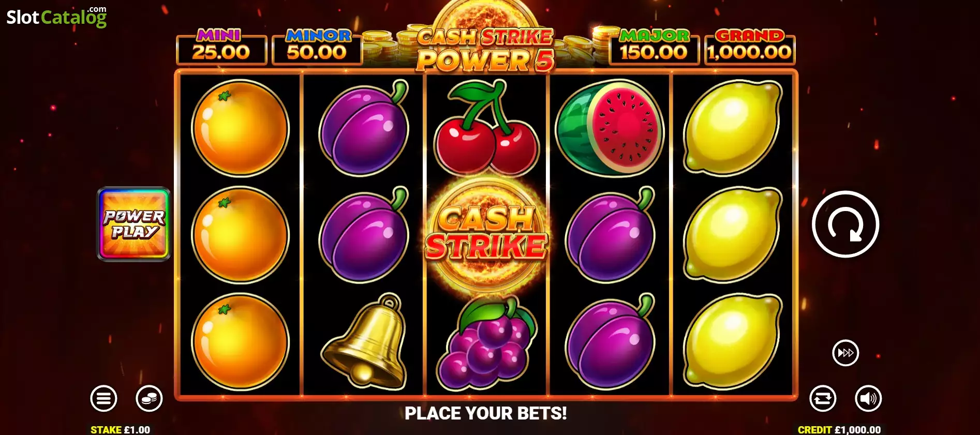Click the MINI 25.00 jackpot box
This screenshot has height=435, width=980.
pyautogui.click(x=221, y=47)
